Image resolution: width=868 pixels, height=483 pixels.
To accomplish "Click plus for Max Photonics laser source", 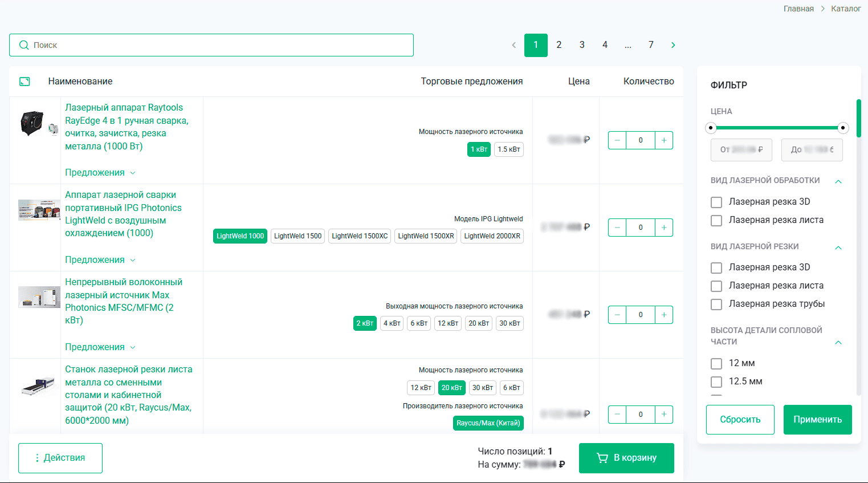I will (664, 315).
